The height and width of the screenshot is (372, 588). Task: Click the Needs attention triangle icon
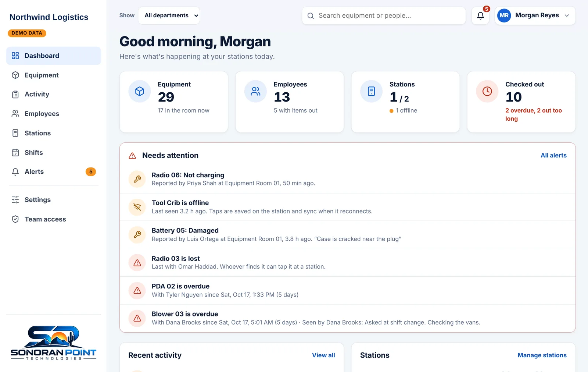coord(132,156)
